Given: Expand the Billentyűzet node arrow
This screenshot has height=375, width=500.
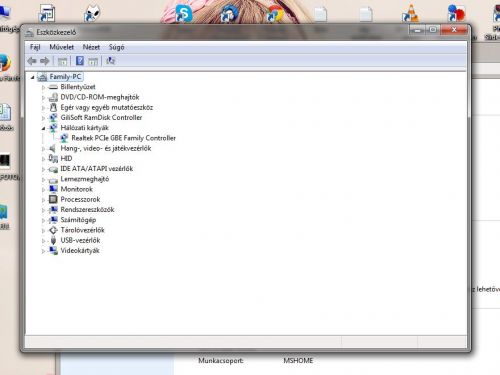Looking at the screenshot, I should pos(43,87).
